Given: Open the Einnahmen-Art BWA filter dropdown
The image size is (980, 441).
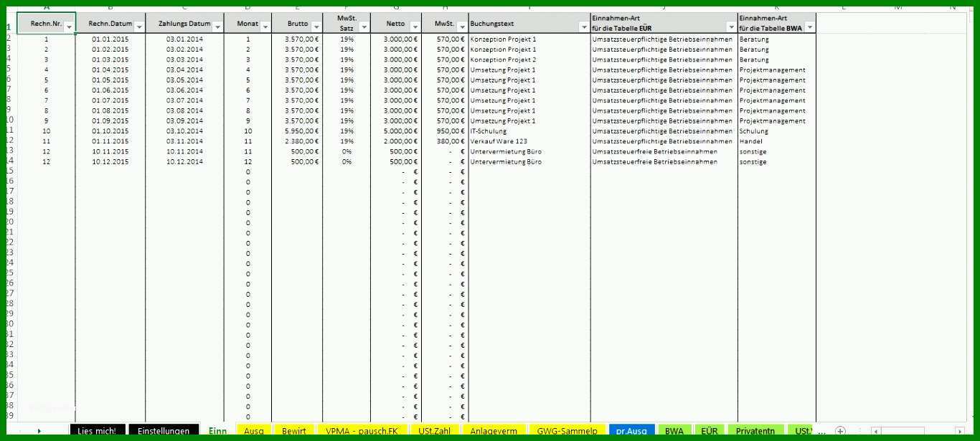Looking at the screenshot, I should 810,27.
